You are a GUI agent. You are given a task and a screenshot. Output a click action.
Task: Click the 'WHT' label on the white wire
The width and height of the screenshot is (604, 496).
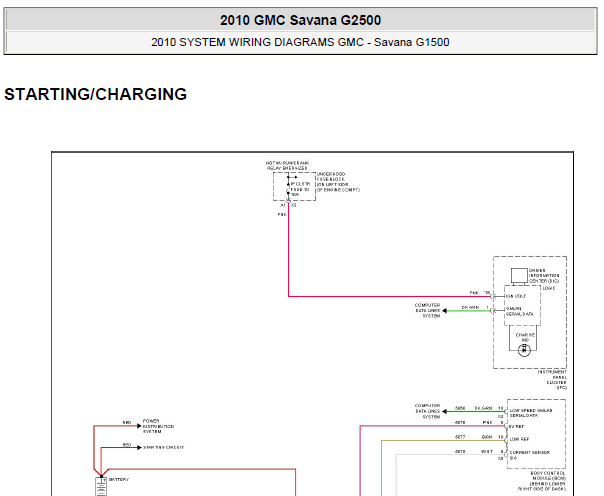(x=487, y=451)
